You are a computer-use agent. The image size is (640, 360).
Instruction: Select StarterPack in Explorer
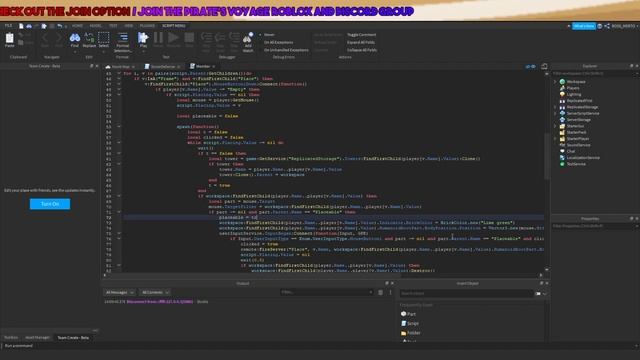[x=576, y=132]
